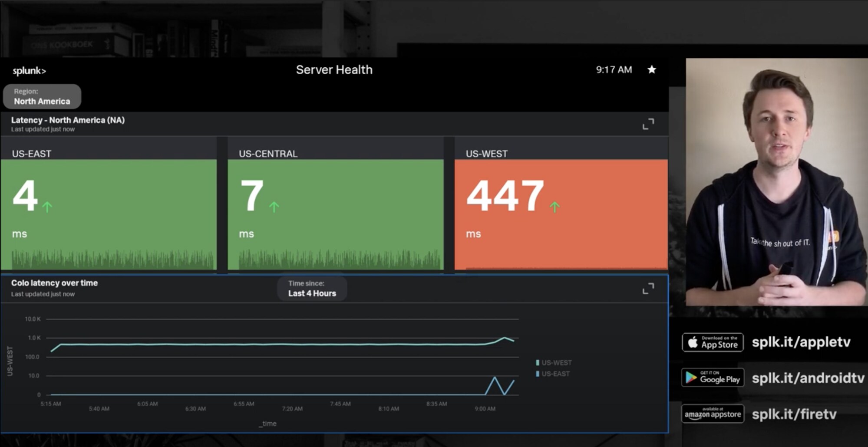Expand the Colo latency over time panel
Screen dimensions: 868x447
(648, 289)
